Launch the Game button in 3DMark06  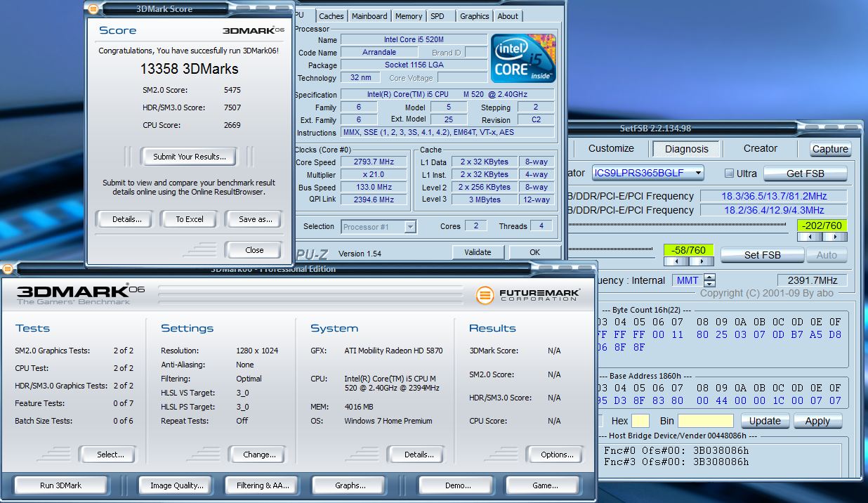tap(545, 485)
